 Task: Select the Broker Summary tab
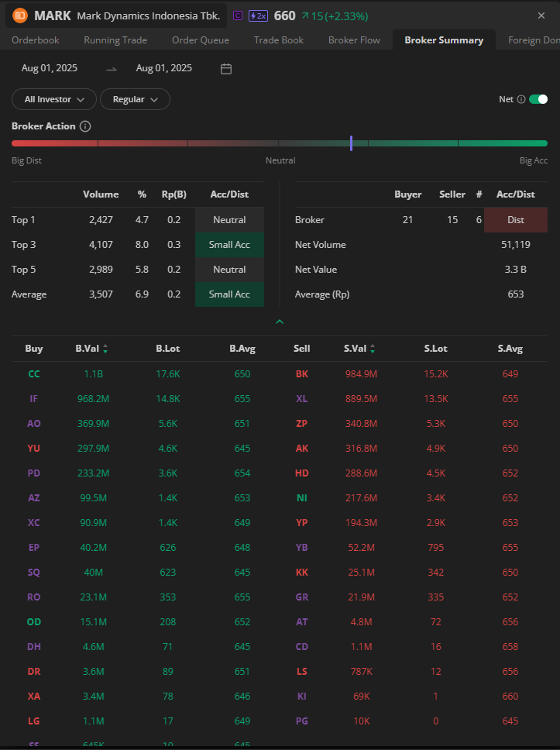point(444,40)
